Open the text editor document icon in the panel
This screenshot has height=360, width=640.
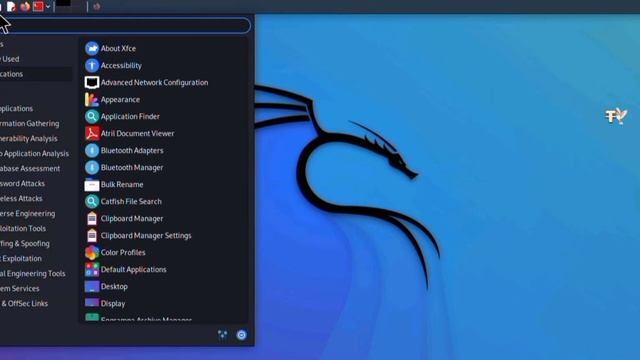(11, 6)
